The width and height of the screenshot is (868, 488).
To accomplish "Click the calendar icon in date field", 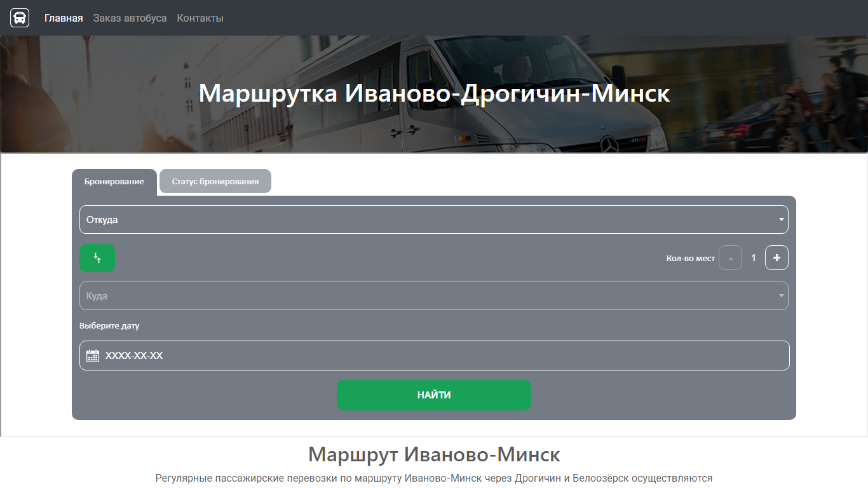I will tap(93, 356).
